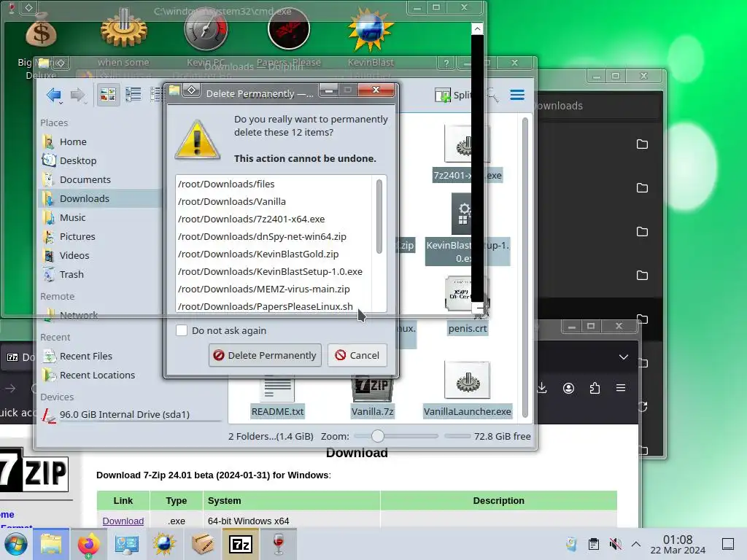Switch Dolphin to Compact view mode

point(133,95)
